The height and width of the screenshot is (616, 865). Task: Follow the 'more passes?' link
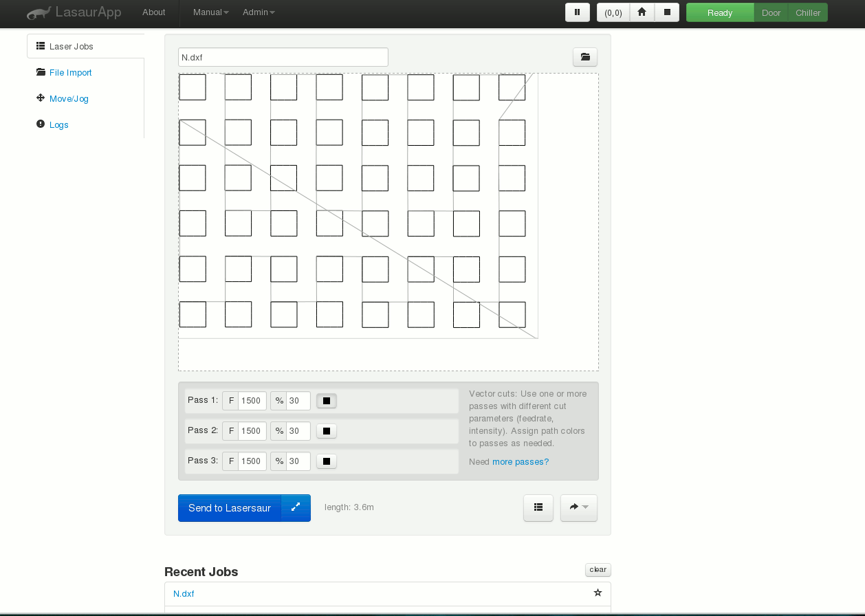pyautogui.click(x=521, y=462)
